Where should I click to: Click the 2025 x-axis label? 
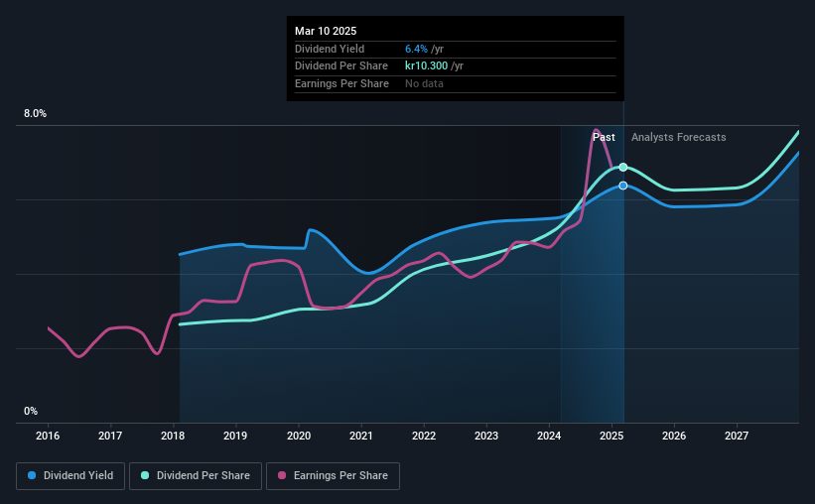(x=611, y=436)
